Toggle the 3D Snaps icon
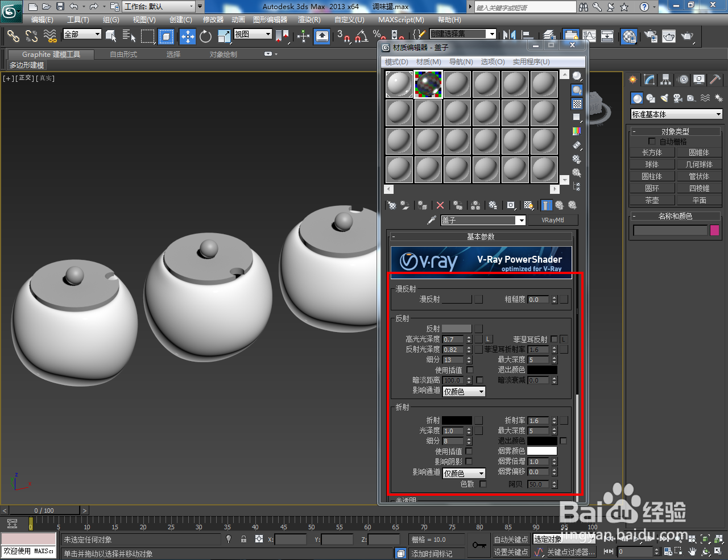This screenshot has height=560, width=728. click(343, 36)
